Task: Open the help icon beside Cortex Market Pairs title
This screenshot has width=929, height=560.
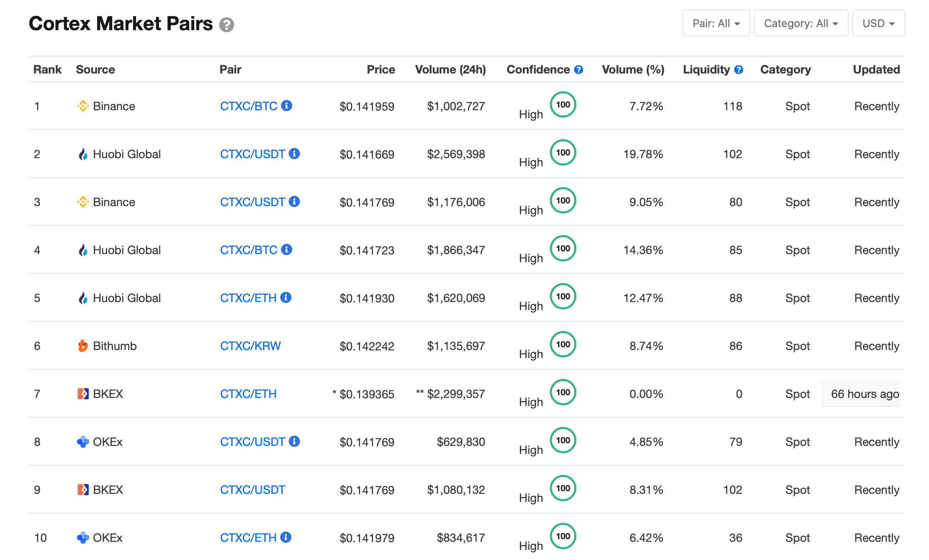Action: tap(227, 25)
